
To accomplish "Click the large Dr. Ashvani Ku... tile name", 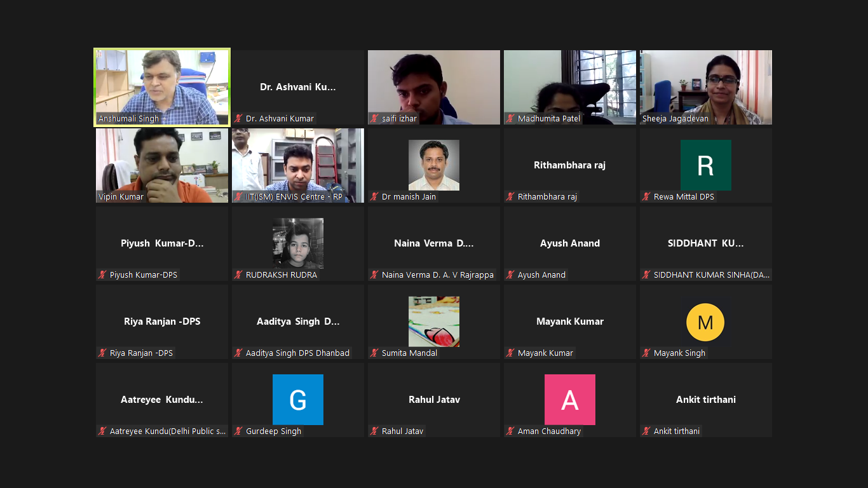I will (298, 87).
